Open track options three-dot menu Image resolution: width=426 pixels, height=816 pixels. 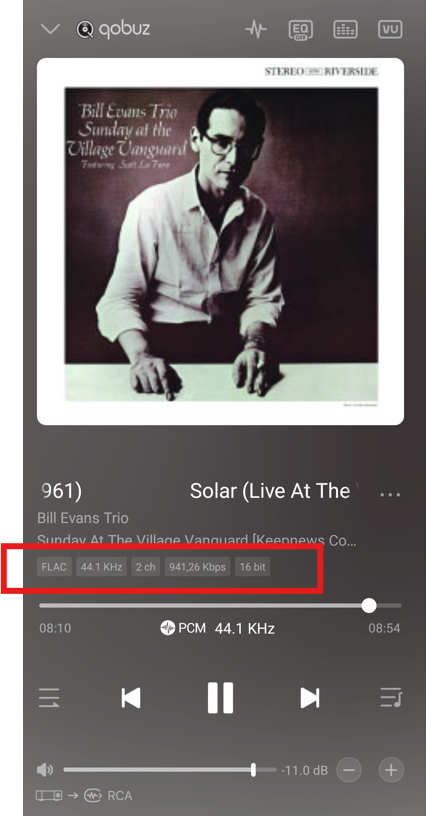(390, 494)
